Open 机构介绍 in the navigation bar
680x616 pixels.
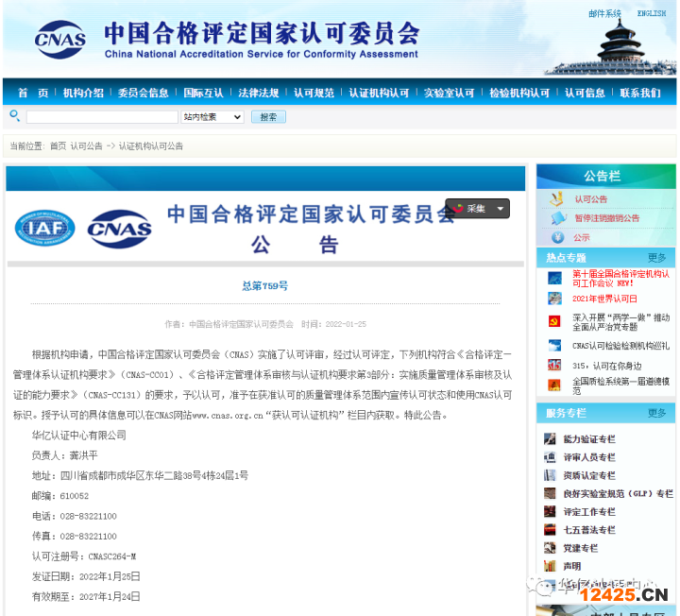point(83,93)
